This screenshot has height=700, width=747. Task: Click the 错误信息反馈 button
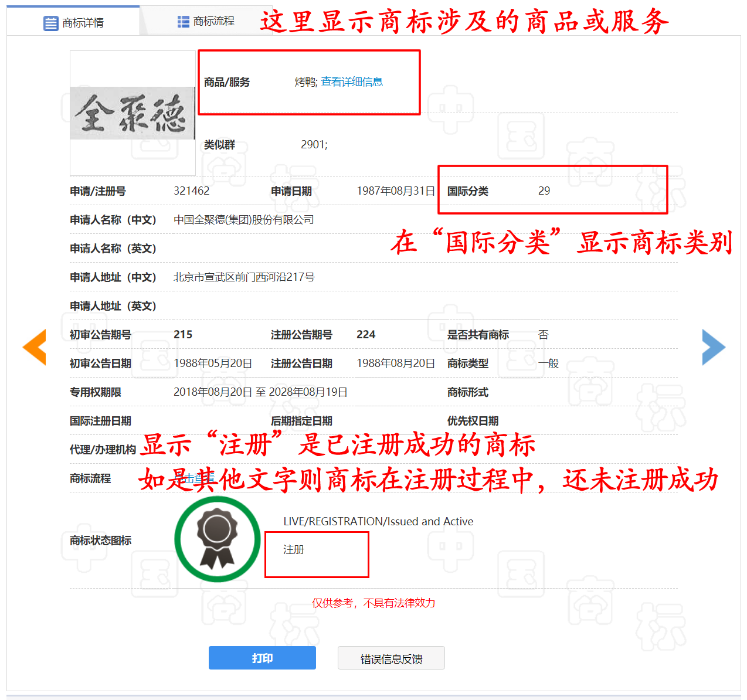coord(391,658)
